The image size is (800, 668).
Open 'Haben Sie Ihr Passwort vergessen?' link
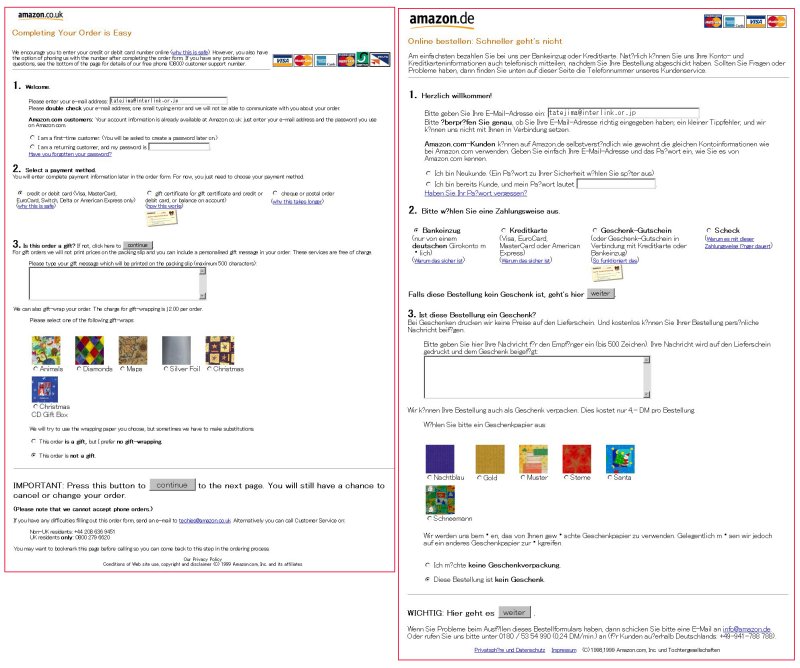(476, 193)
